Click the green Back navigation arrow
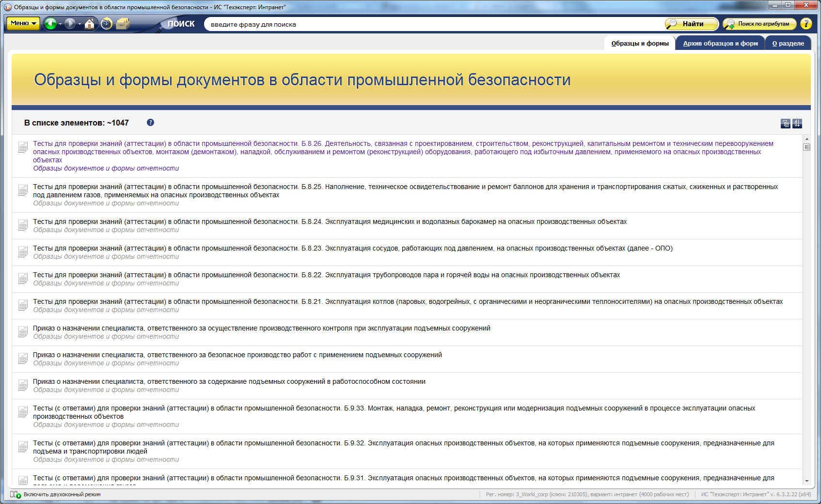Screen dimensions: 821x504 50,23
